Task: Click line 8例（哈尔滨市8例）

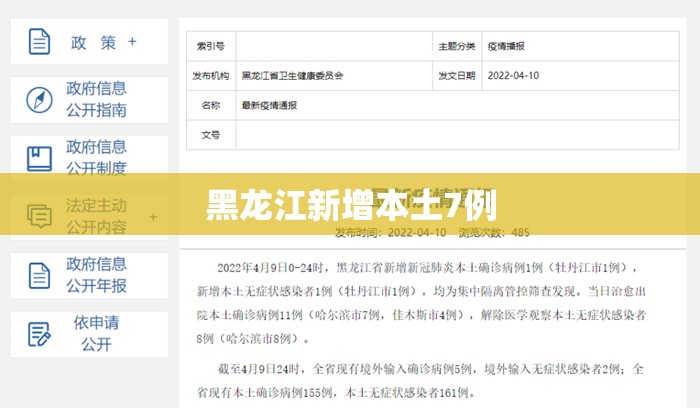Action: (x=253, y=339)
